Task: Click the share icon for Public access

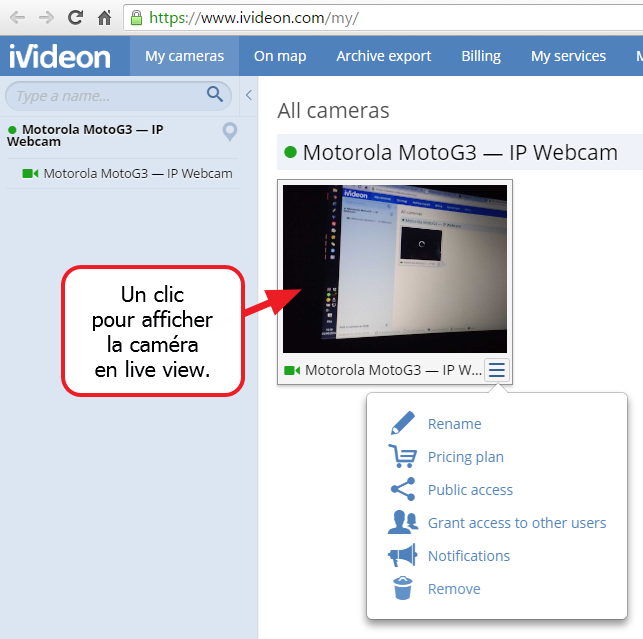Action: coord(403,489)
